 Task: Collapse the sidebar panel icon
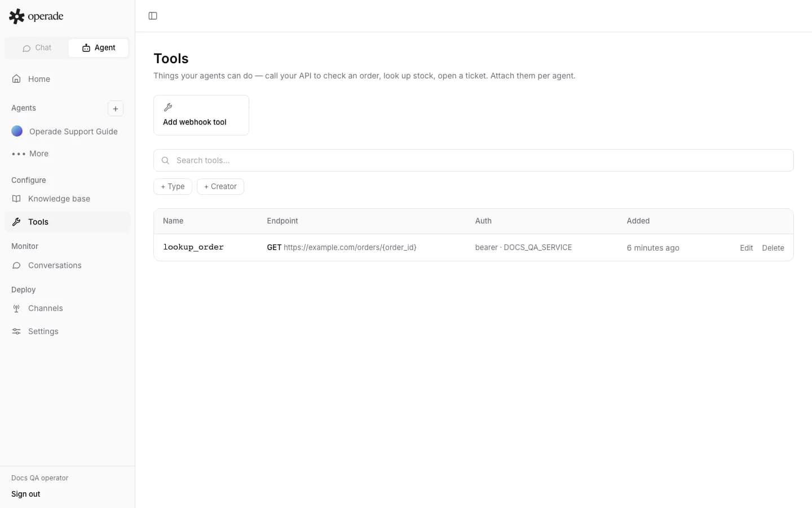(x=153, y=16)
